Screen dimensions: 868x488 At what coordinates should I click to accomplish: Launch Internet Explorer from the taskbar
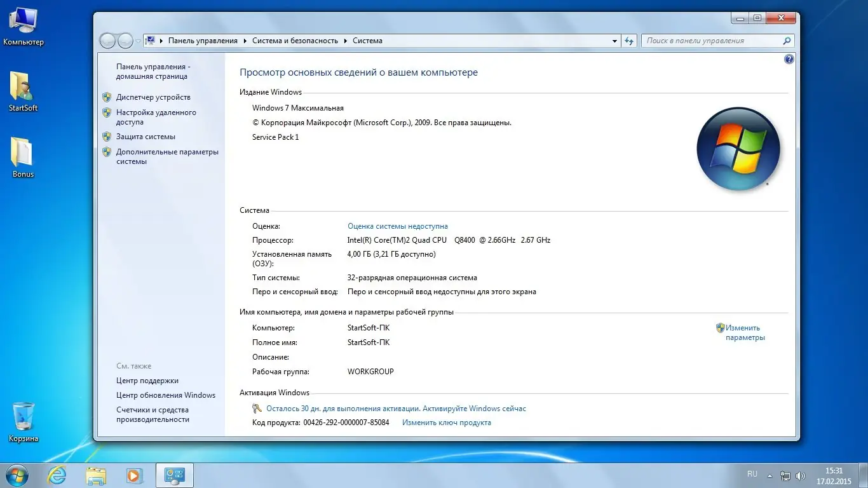(57, 475)
